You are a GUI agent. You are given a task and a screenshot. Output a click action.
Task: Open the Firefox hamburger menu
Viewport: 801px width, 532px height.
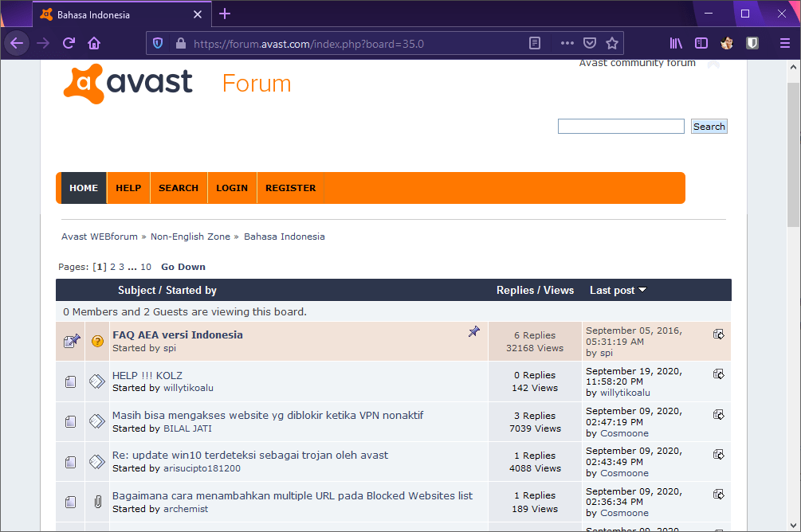(x=785, y=43)
